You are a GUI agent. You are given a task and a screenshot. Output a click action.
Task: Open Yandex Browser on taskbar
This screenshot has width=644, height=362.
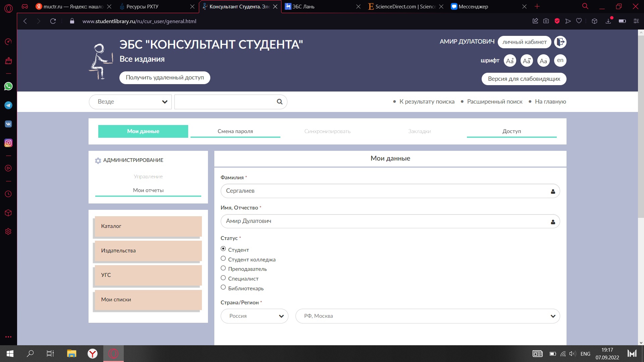[93, 354]
